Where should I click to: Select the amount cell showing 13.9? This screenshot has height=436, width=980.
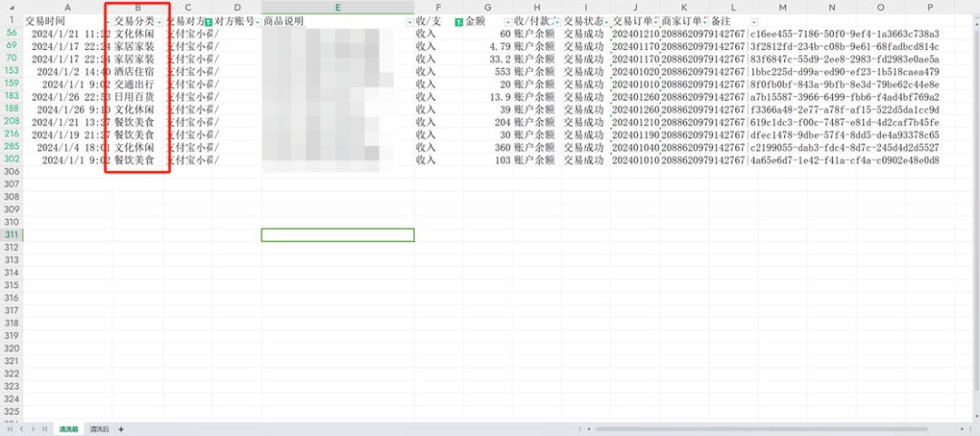click(487, 97)
